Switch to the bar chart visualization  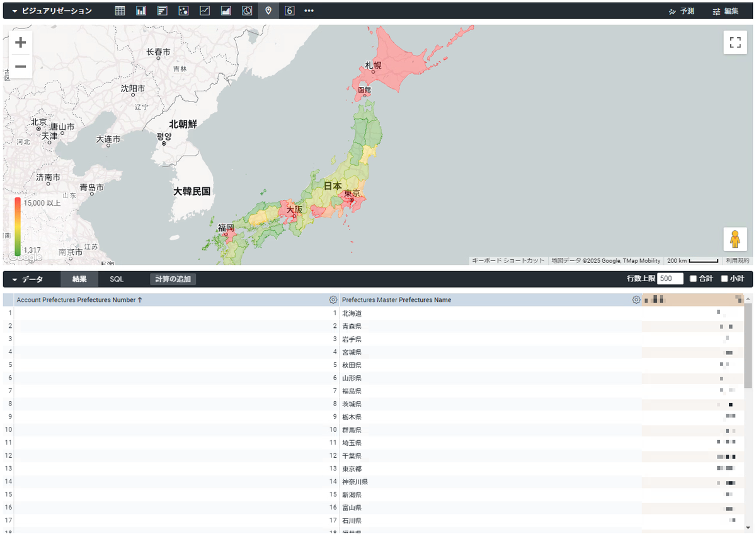[x=140, y=10]
